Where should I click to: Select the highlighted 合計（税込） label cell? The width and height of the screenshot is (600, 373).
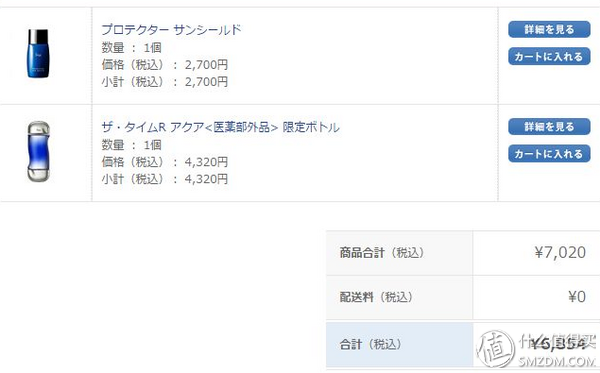(399, 344)
